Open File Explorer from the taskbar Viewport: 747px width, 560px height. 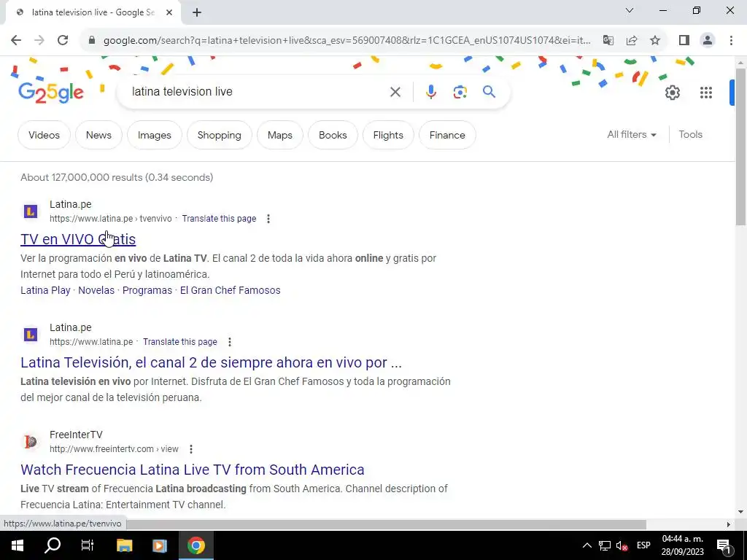(124, 545)
